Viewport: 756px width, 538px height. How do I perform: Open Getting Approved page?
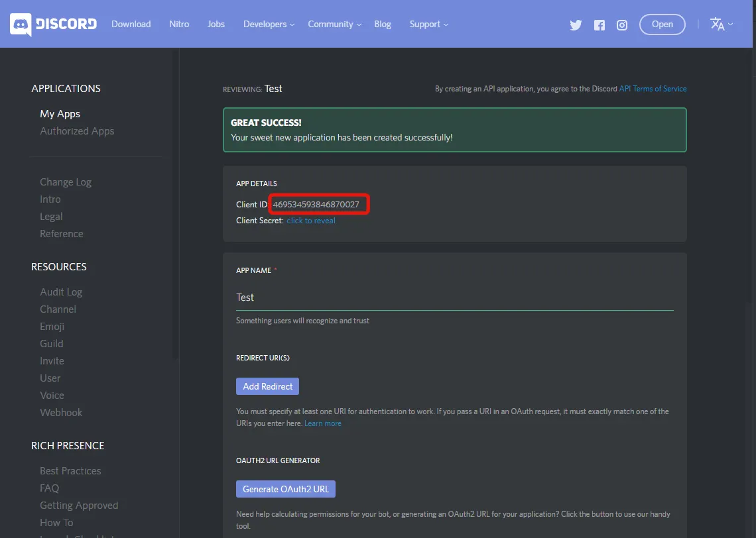click(x=79, y=506)
